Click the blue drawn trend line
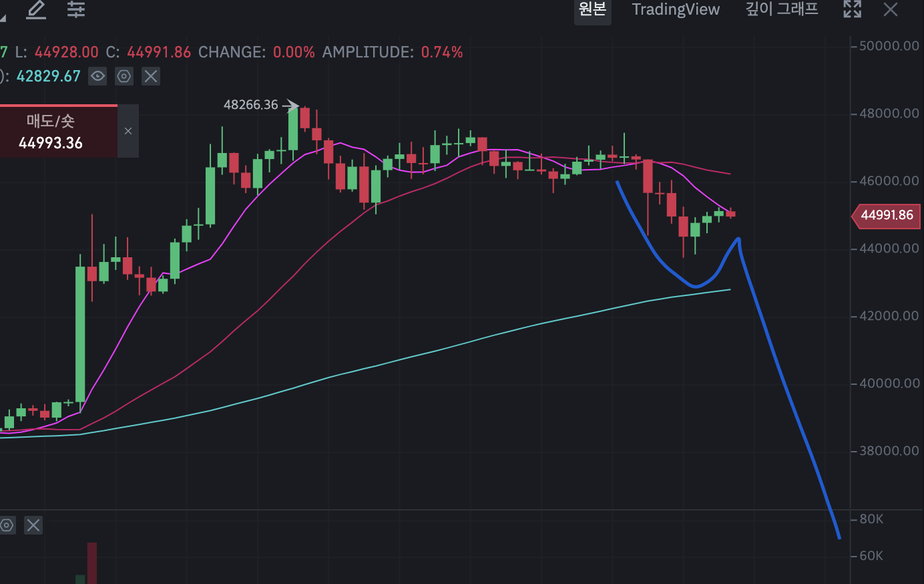The width and height of the screenshot is (924, 584). (788, 388)
